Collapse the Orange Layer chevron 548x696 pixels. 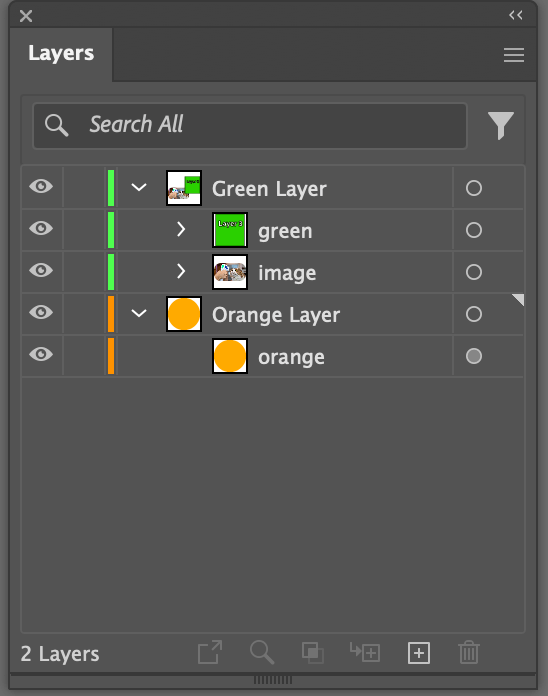[139, 313]
